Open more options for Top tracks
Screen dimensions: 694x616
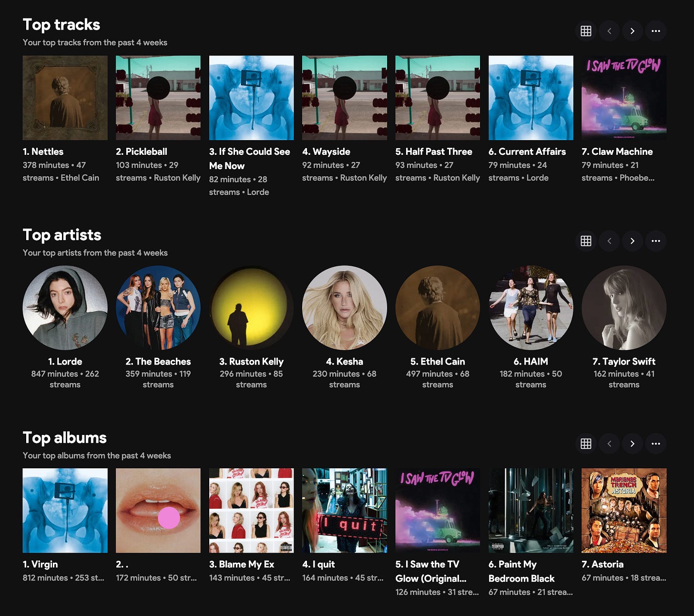click(656, 31)
